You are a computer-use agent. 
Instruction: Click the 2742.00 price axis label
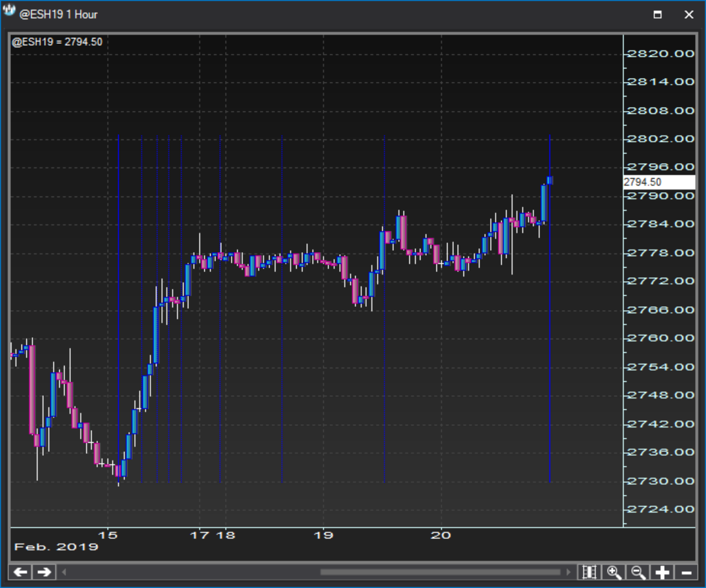(x=661, y=424)
